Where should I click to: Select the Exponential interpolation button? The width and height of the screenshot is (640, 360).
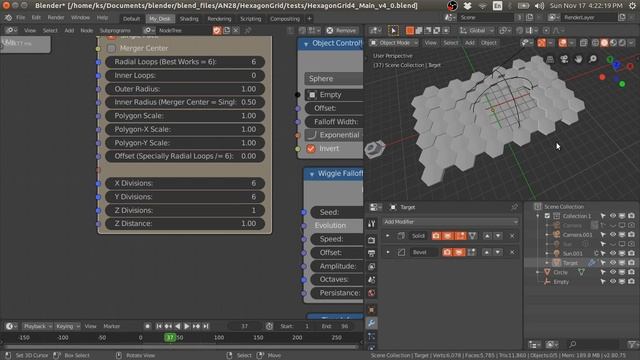[x=333, y=135]
